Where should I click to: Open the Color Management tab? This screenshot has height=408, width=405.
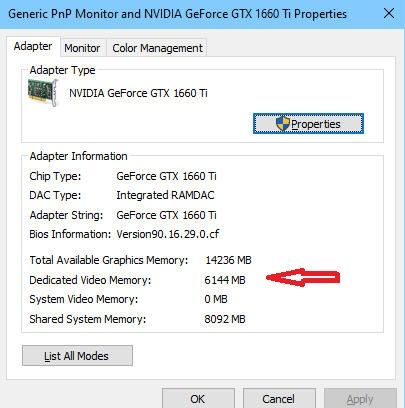tap(157, 48)
